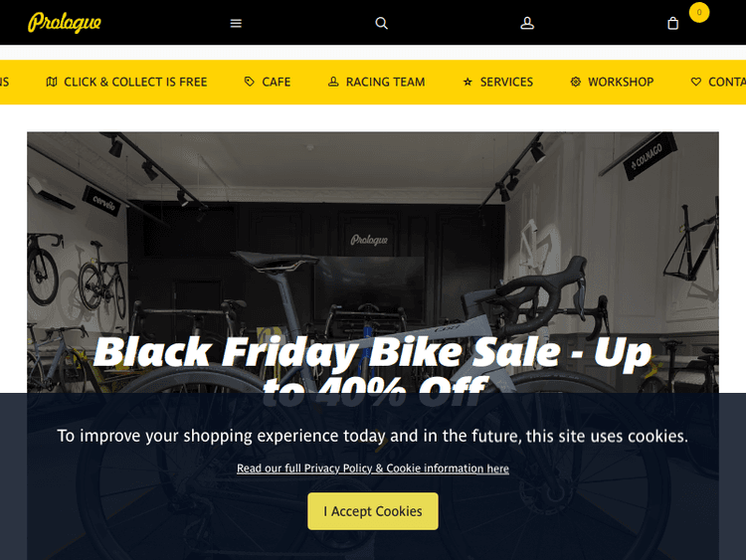
Task: Open the user account icon
Action: 527,23
